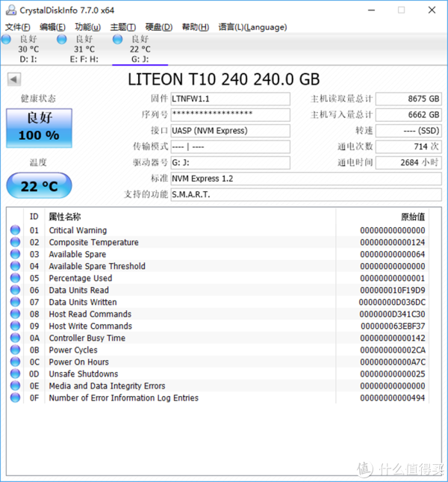Image resolution: width=448 pixels, height=482 pixels.
Task: Select the Critical Warning attribute name
Action: pos(78,230)
